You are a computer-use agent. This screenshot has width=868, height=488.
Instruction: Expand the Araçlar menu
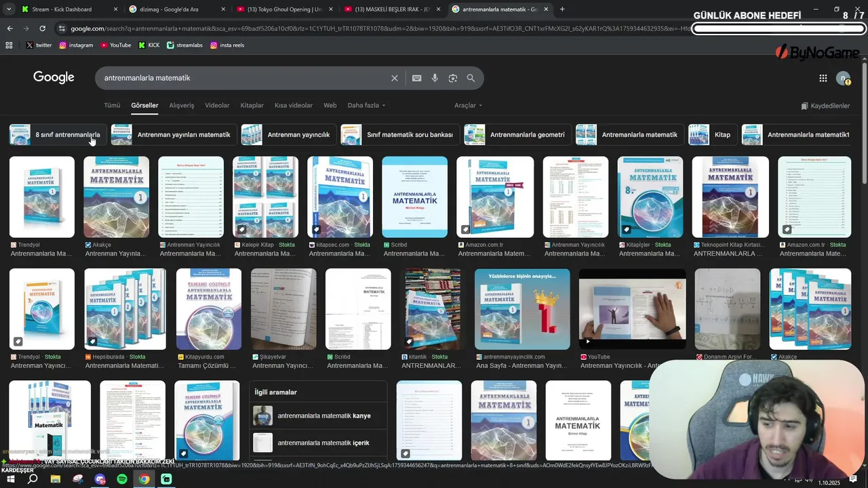coord(469,106)
